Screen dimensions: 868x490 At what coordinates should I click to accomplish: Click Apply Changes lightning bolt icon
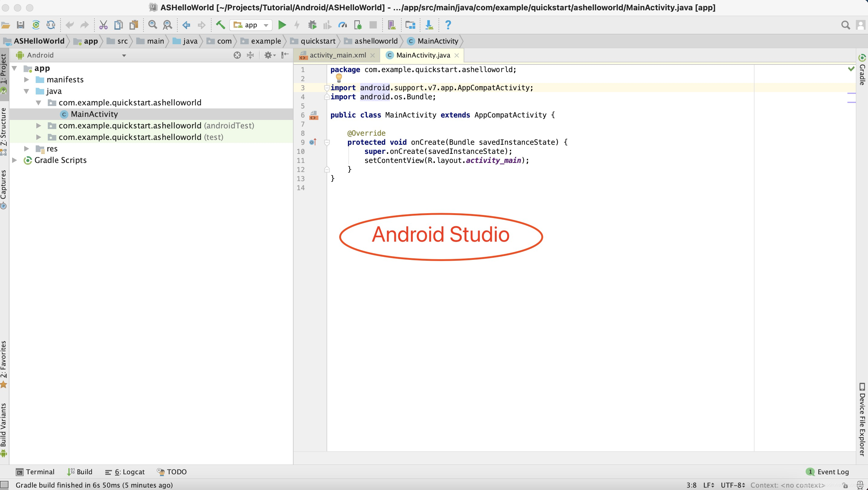point(297,25)
